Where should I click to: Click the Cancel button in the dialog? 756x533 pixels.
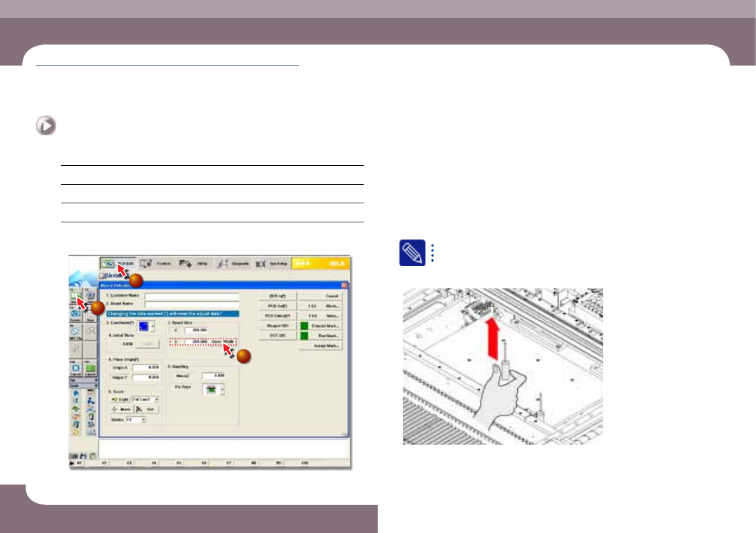[x=321, y=296]
